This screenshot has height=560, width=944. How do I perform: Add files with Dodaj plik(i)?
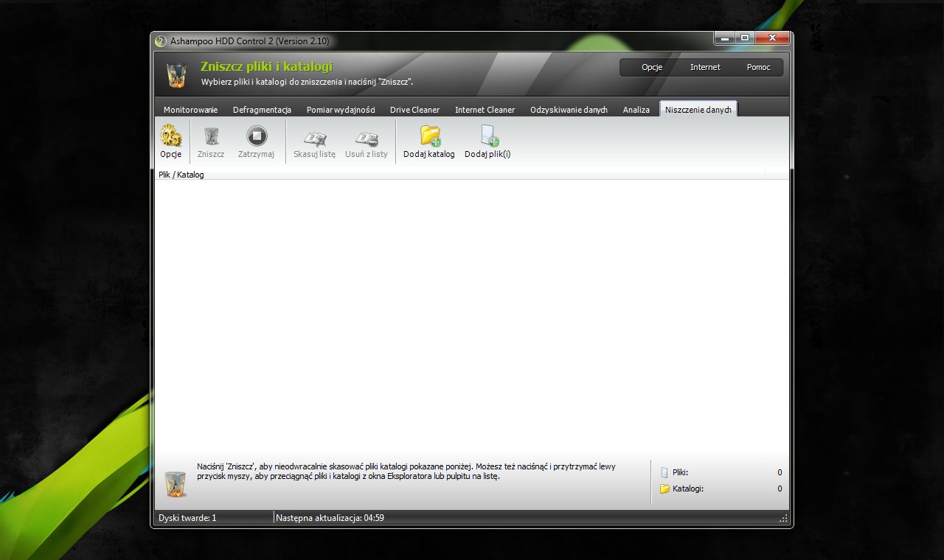(x=488, y=136)
